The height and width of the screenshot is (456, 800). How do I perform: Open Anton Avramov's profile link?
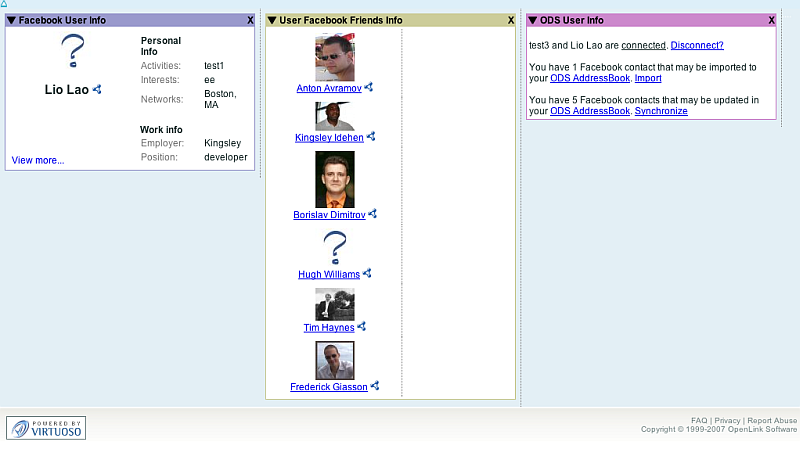pos(329,88)
